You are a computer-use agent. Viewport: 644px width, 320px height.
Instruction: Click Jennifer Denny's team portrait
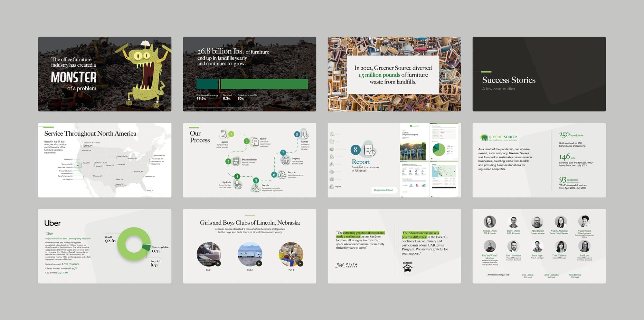pos(489,222)
